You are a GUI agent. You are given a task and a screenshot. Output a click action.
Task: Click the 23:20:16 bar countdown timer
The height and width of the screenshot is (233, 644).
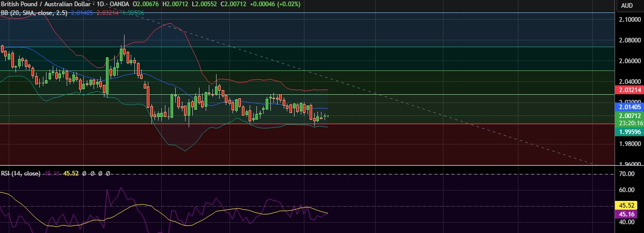[x=630, y=123]
